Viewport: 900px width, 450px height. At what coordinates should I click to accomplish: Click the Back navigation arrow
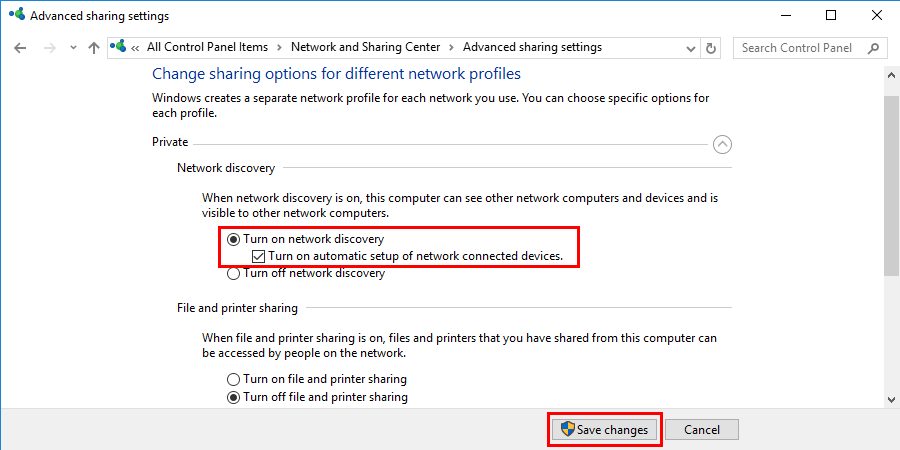click(x=20, y=48)
